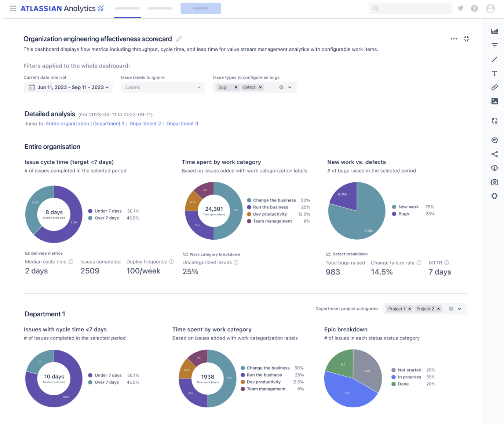Refresh the dashboard data
The width and height of the screenshot is (504, 425).
[x=494, y=120]
